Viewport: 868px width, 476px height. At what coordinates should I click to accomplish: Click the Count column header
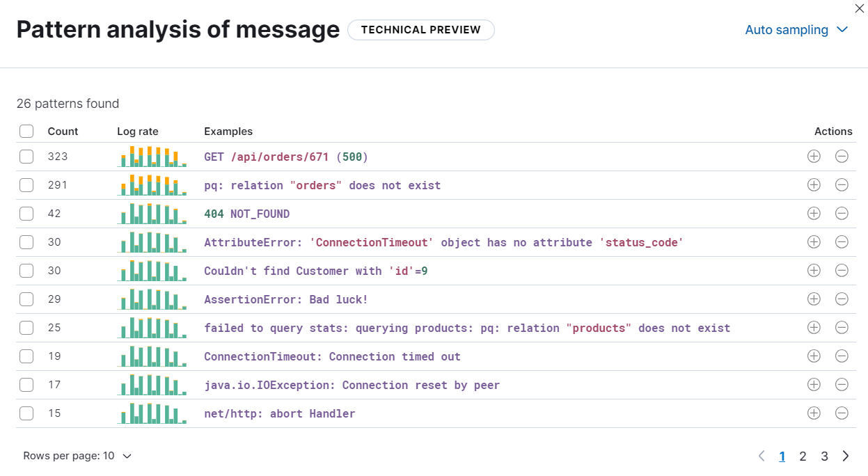[x=63, y=131]
